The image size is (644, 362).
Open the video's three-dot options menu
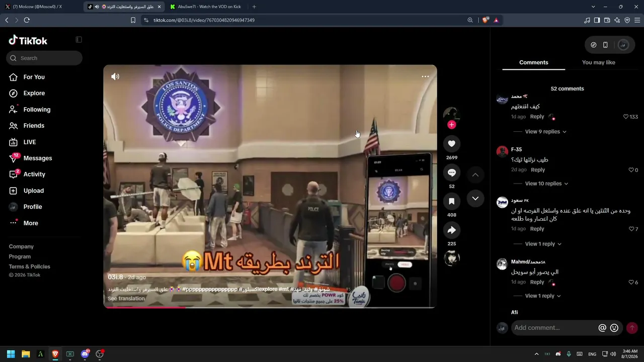point(425,76)
